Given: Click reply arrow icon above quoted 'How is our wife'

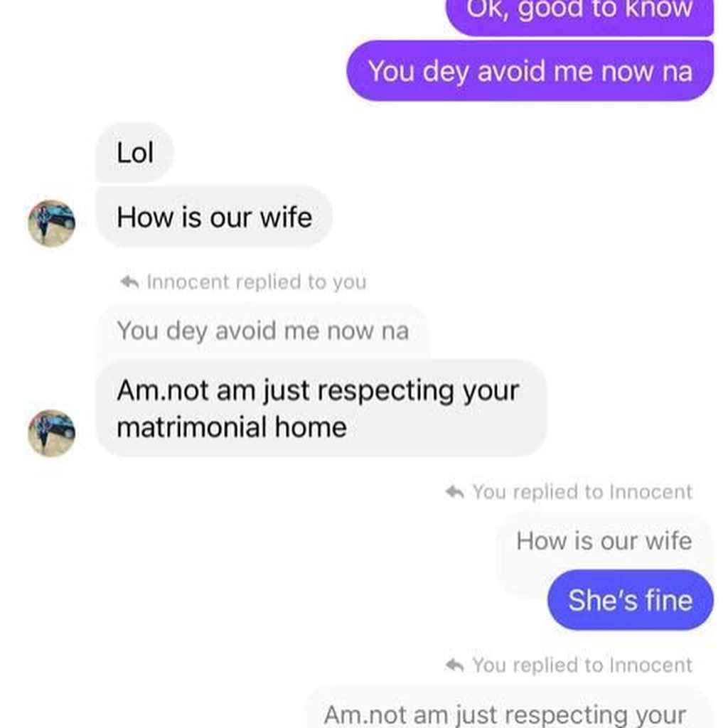Looking at the screenshot, I should 454,492.
